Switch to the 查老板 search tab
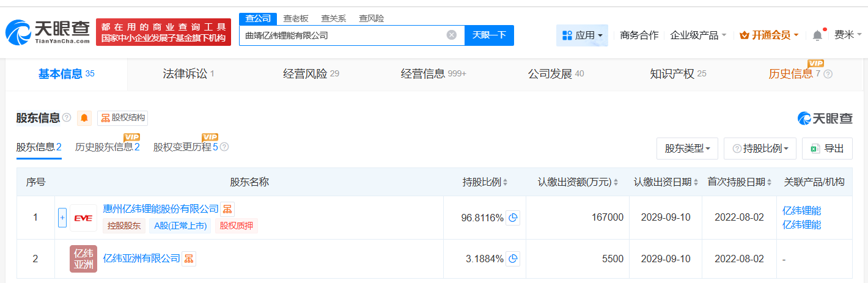Image resolution: width=868 pixels, height=283 pixels. tap(297, 18)
